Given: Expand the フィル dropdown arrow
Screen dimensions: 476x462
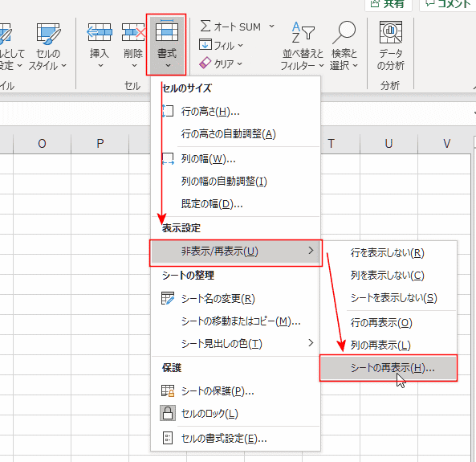Looking at the screenshot, I should (x=241, y=46).
